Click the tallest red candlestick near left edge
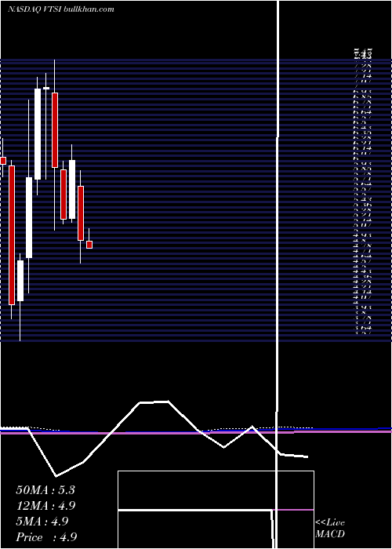Viewport: 392px width, 549px height. tap(12, 235)
